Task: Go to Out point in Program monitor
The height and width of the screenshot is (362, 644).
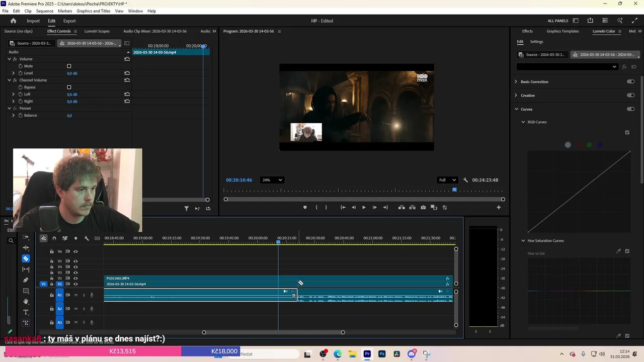Action: pos(385,207)
